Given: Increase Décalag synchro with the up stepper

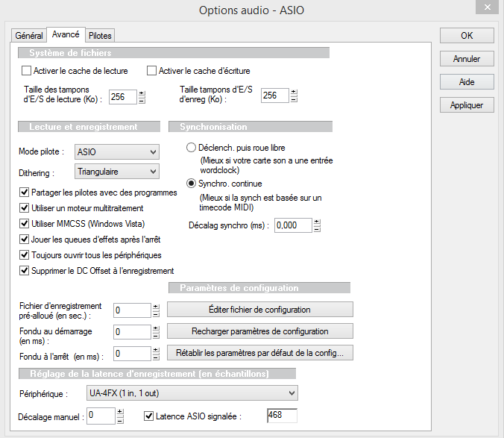Looking at the screenshot, I should [317, 222].
